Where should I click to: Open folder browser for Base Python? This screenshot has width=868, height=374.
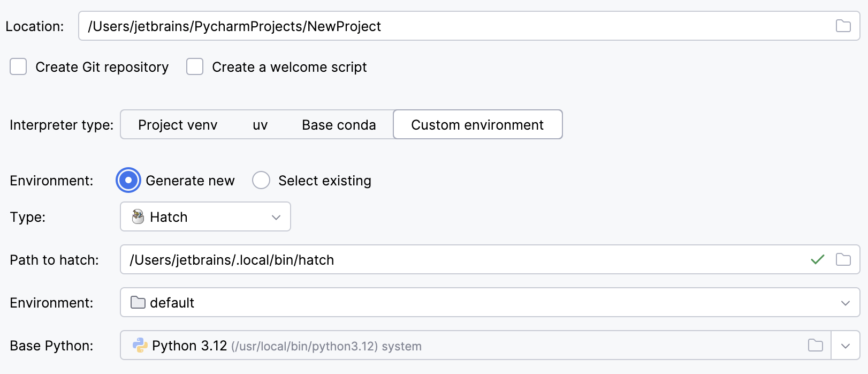(x=816, y=345)
